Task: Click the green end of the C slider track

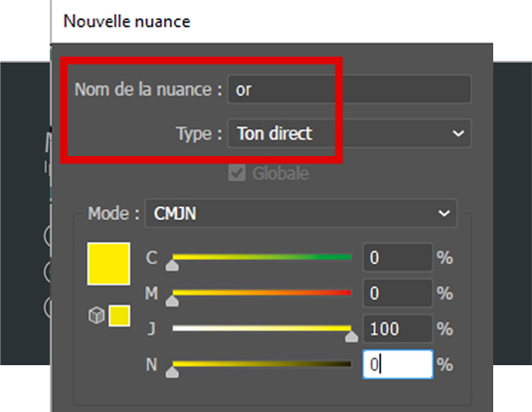Action: point(344,257)
